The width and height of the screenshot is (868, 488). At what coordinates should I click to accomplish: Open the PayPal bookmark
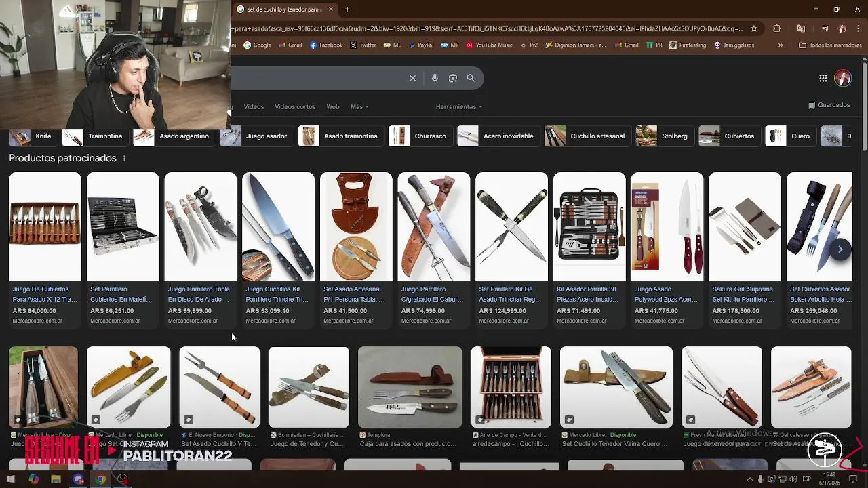tap(420, 45)
